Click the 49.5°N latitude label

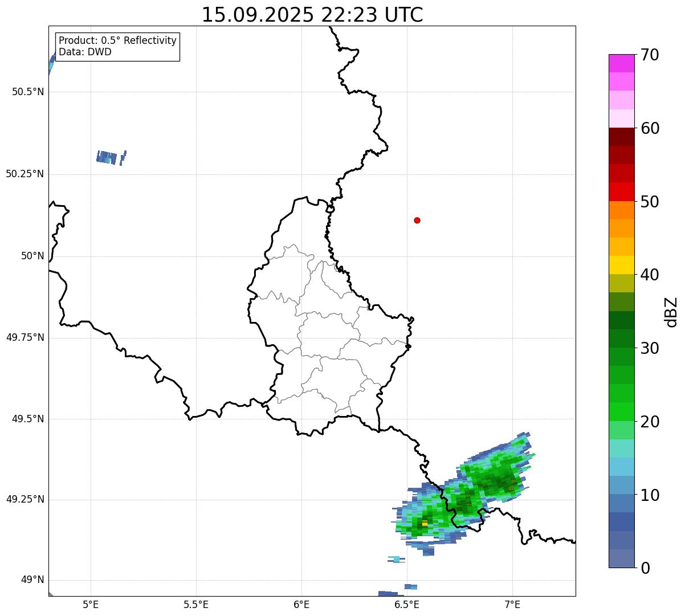coord(28,419)
